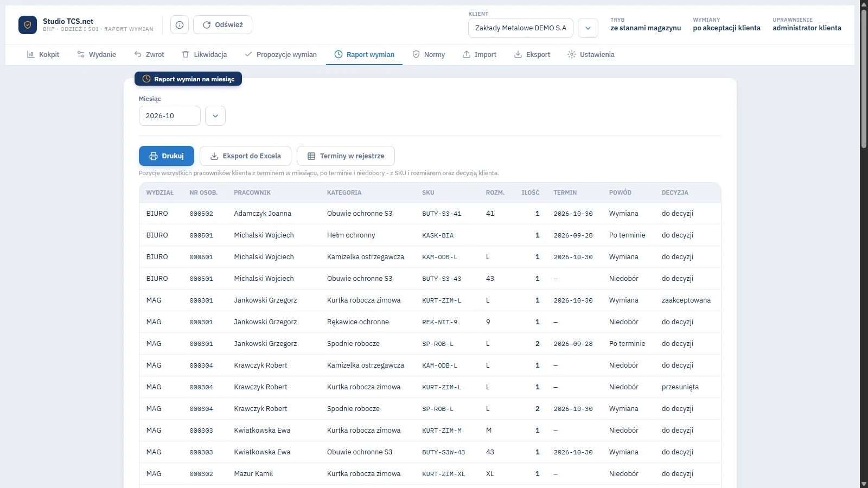The width and height of the screenshot is (868, 488).
Task: Click the DECYZJA column header
Action: tap(675, 192)
